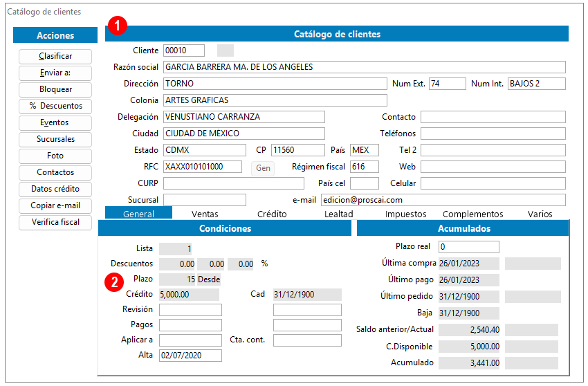Click the first Pagos input field
The width and height of the screenshot is (588, 386).
point(190,325)
